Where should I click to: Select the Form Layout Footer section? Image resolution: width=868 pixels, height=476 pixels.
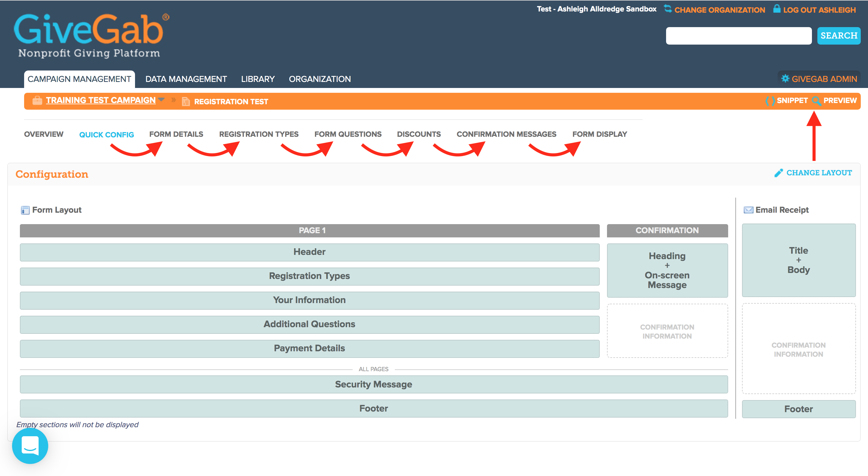tap(374, 409)
